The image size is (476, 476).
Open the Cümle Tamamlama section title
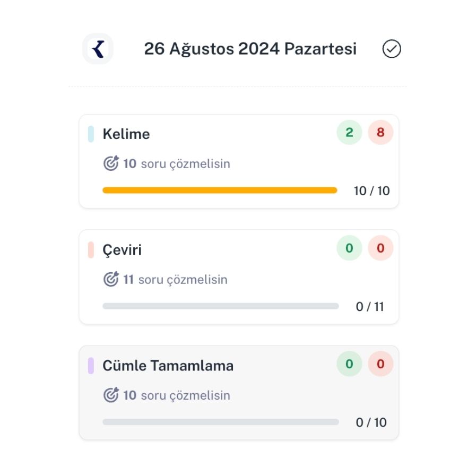point(168,366)
